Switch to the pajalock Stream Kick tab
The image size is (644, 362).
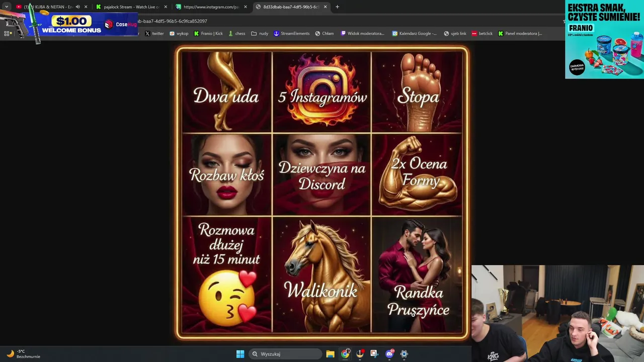click(x=131, y=7)
